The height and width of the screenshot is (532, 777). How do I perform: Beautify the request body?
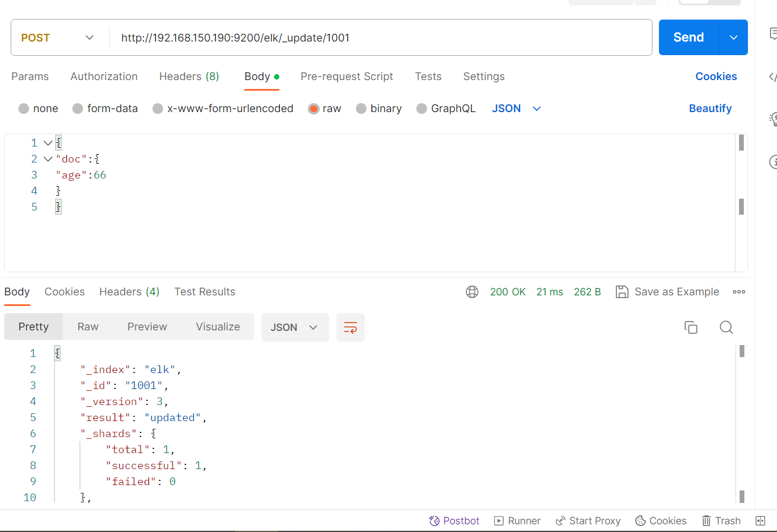[710, 109]
